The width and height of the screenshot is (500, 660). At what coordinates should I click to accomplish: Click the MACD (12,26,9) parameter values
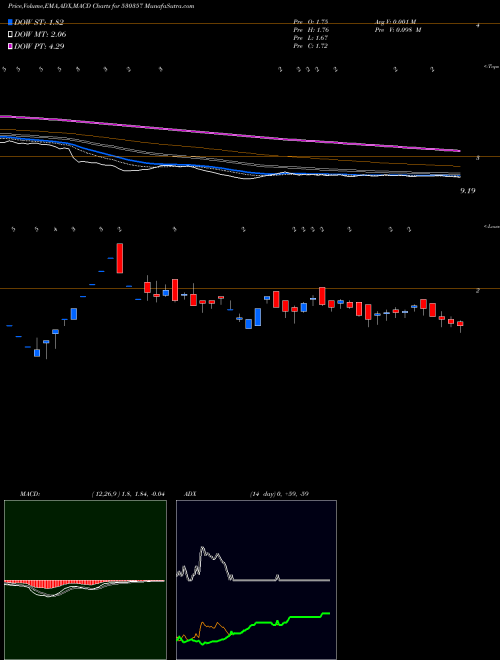pos(128,494)
